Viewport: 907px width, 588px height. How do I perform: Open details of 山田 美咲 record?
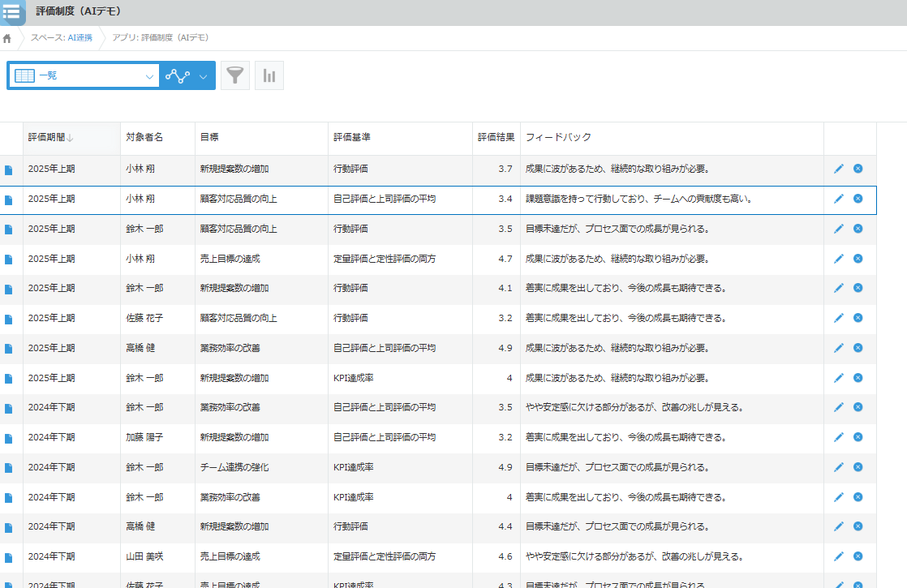coord(9,557)
